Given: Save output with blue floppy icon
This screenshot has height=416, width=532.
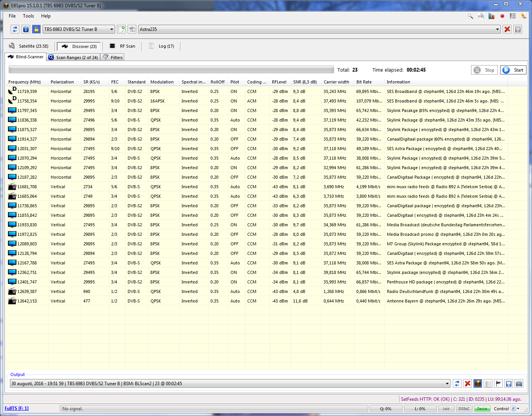Looking at the screenshot, I should [x=509, y=384].
